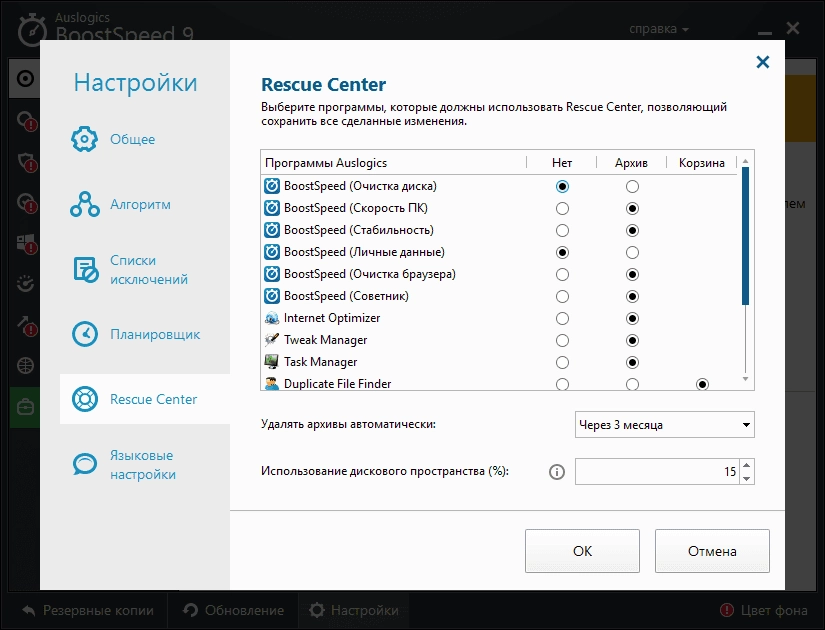
Task: Select Нет for BoostSpeed (Очистка диска)
Action: [x=562, y=186]
